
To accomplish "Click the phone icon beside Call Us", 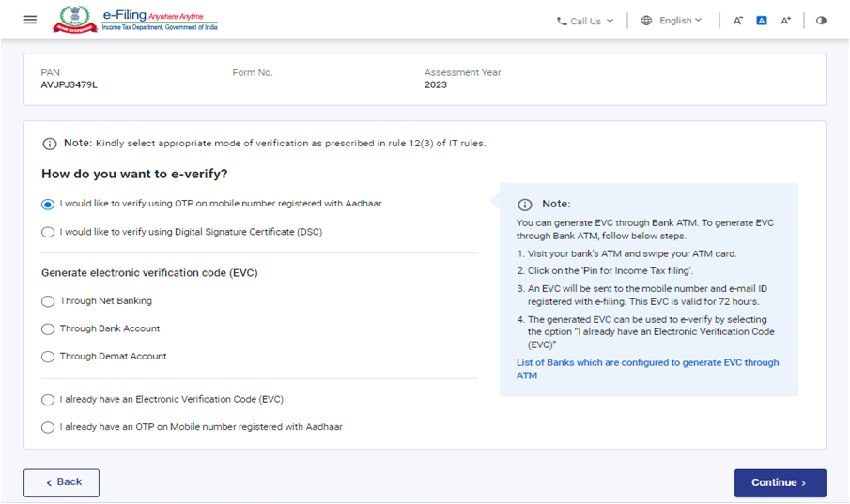I will (x=562, y=21).
